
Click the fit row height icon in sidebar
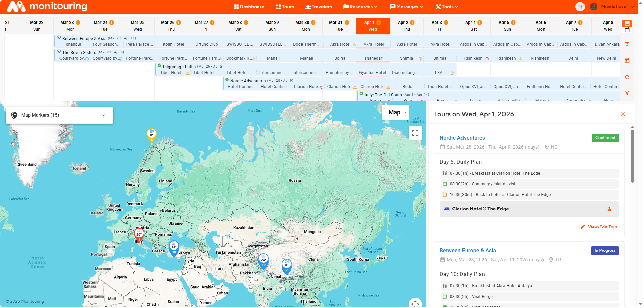click(x=627, y=44)
